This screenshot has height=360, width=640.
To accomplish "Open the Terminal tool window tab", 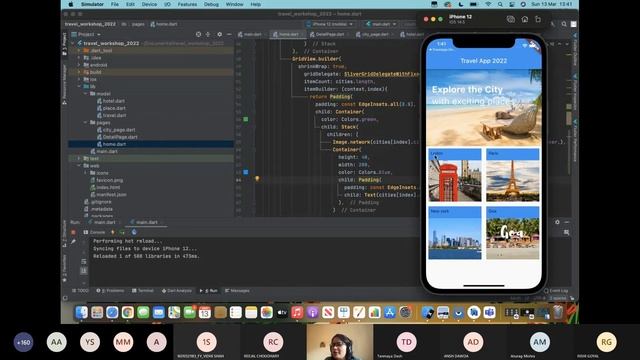I will (x=143, y=291).
